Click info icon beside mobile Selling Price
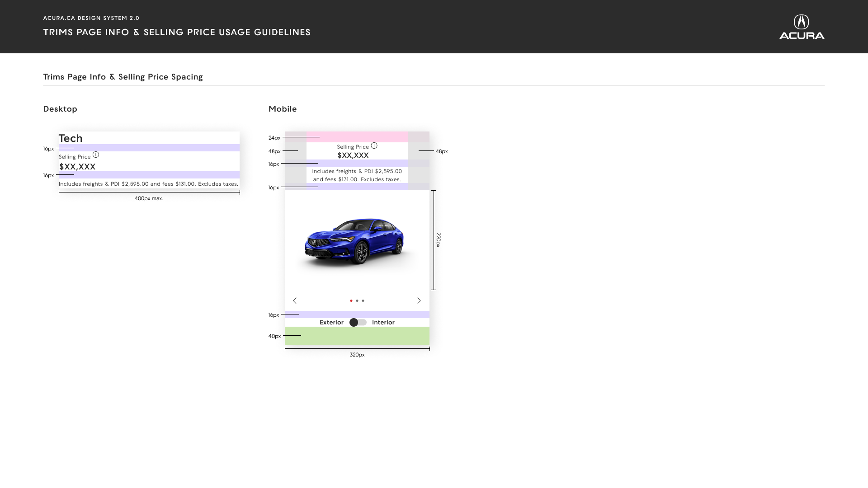Screen dimensions: 868x488 374,145
